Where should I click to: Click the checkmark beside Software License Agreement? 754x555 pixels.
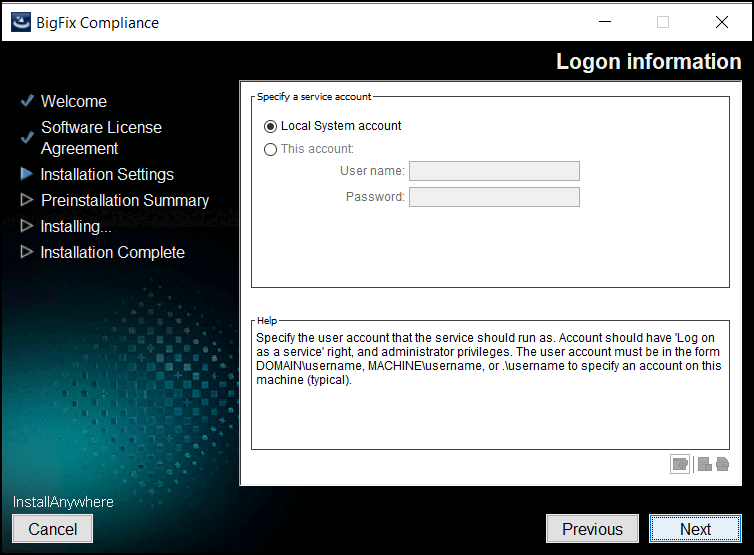click(x=27, y=138)
